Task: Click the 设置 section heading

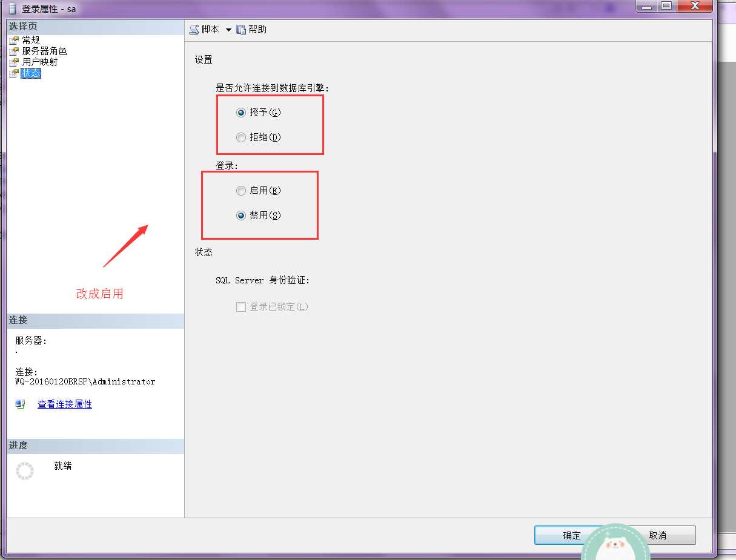Action: [204, 59]
